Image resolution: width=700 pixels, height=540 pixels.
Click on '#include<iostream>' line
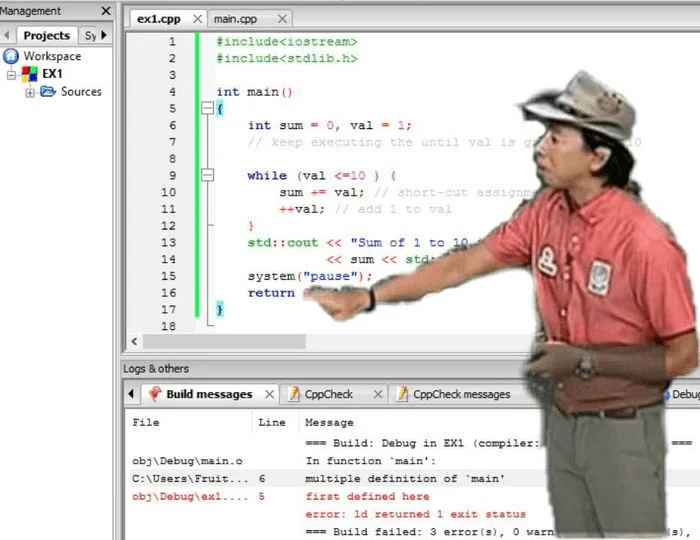(287, 42)
